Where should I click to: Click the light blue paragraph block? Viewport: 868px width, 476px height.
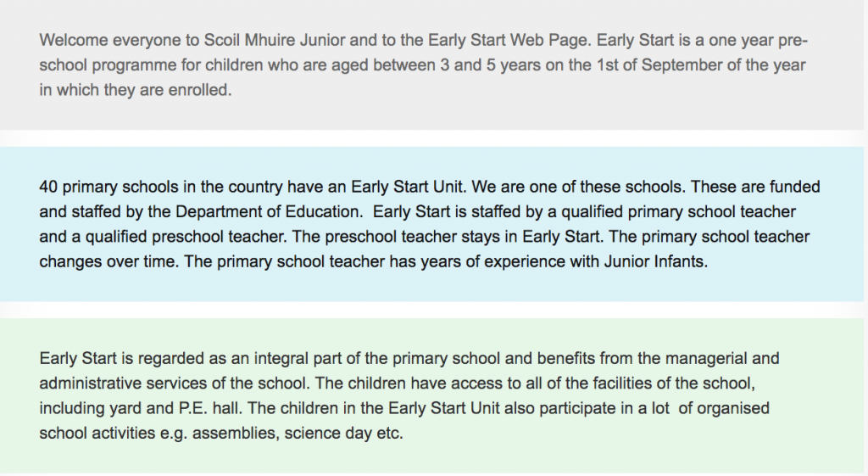tap(431, 224)
